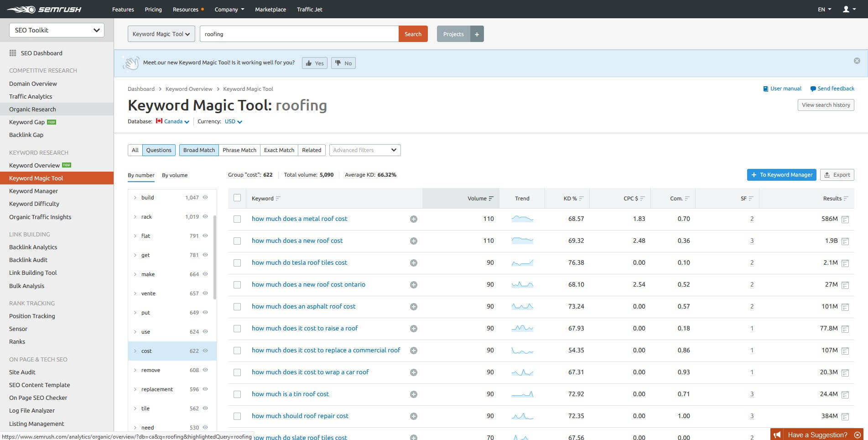Open the Advanced filters dropdown
Image resolution: width=868 pixels, height=440 pixels.
point(365,150)
